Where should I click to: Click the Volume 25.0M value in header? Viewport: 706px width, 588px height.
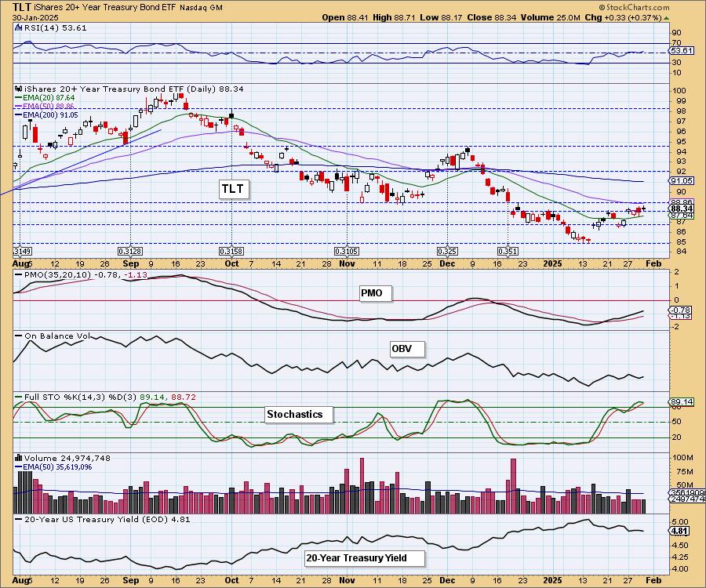[x=551, y=17]
